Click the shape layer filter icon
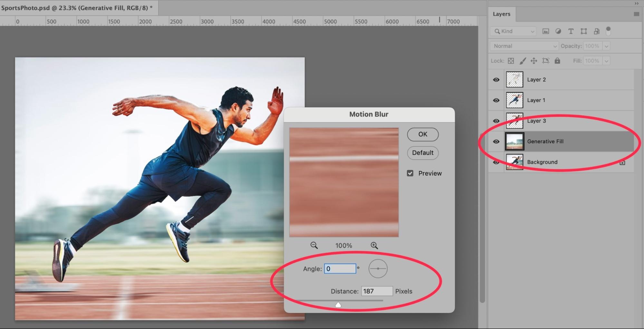 click(583, 31)
